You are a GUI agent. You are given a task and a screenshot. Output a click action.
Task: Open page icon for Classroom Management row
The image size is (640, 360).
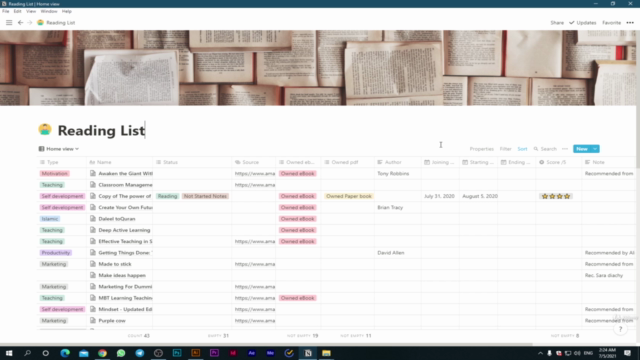[93, 185]
